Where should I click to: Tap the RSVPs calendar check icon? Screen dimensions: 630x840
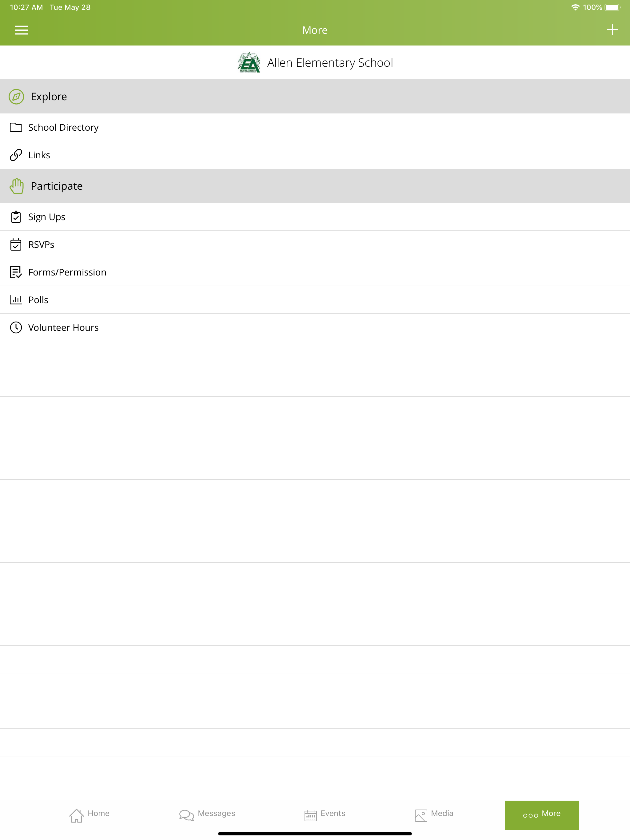[x=16, y=244]
